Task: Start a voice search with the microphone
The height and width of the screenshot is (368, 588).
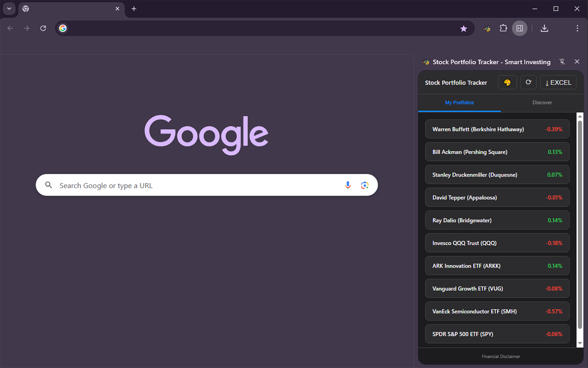Action: [x=348, y=185]
